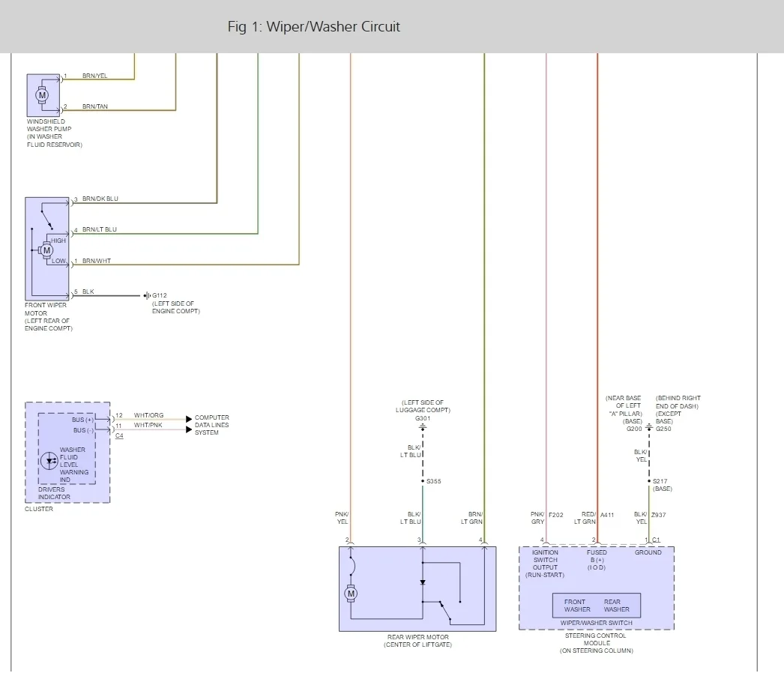Click the BUS (+) label in the cluster
This screenshot has width=784, height=688.
pyautogui.click(x=82, y=420)
